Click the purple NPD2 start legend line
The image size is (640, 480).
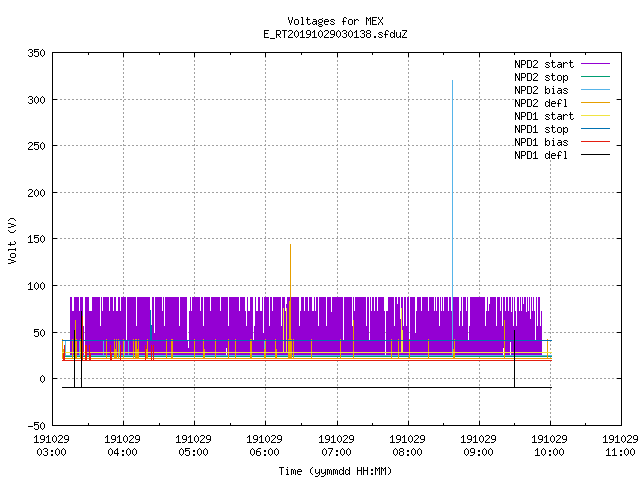[595, 64]
